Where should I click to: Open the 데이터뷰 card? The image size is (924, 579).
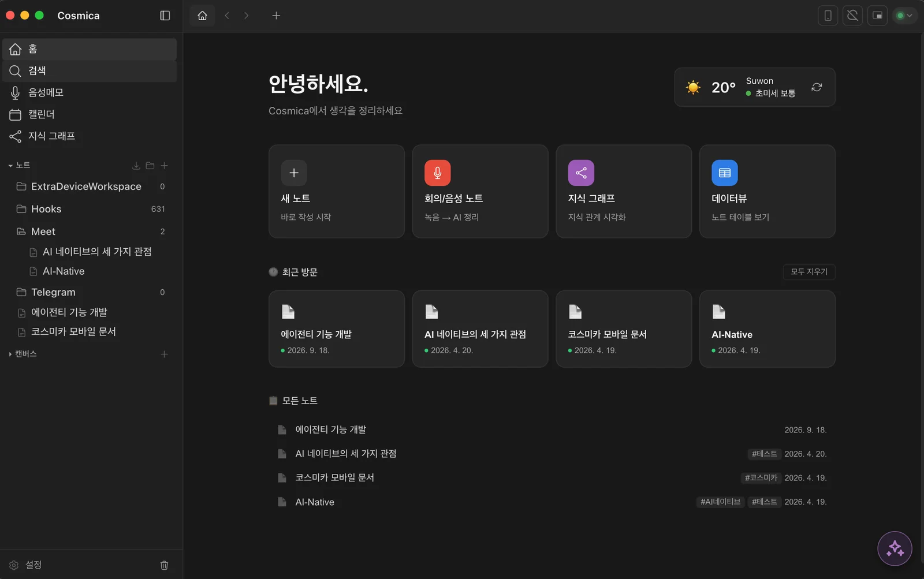click(x=767, y=191)
